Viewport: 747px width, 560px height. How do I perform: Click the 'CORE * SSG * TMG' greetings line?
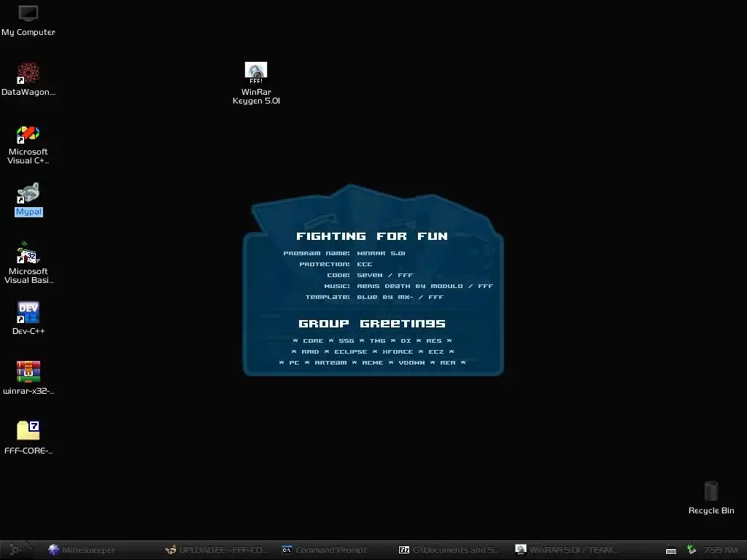[x=372, y=341]
